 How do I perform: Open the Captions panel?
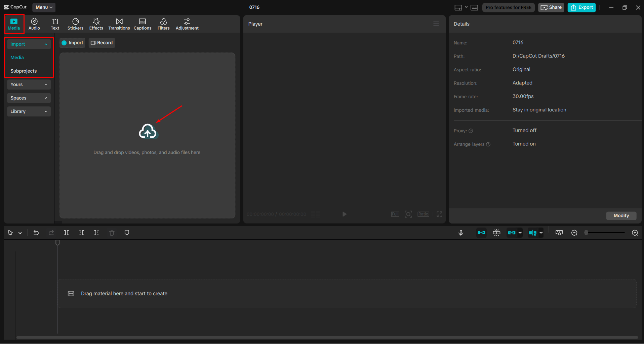point(142,24)
